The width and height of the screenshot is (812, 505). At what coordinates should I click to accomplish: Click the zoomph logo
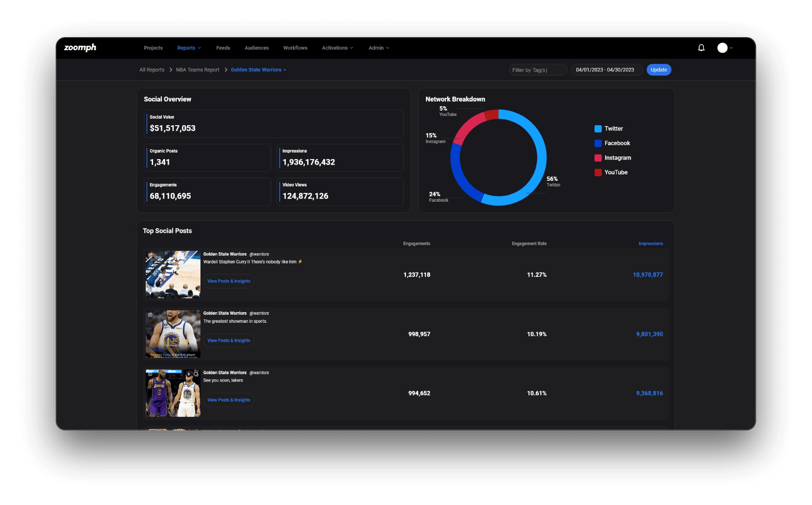(x=80, y=48)
